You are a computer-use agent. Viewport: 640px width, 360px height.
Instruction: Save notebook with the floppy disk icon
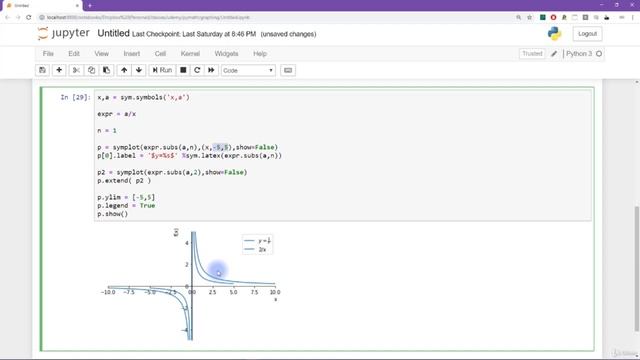(42, 70)
